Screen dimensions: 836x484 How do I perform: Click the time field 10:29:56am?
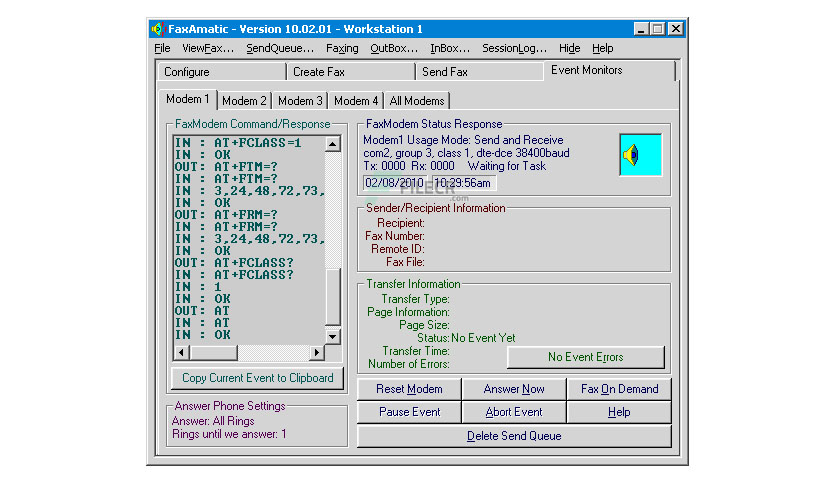[463, 183]
